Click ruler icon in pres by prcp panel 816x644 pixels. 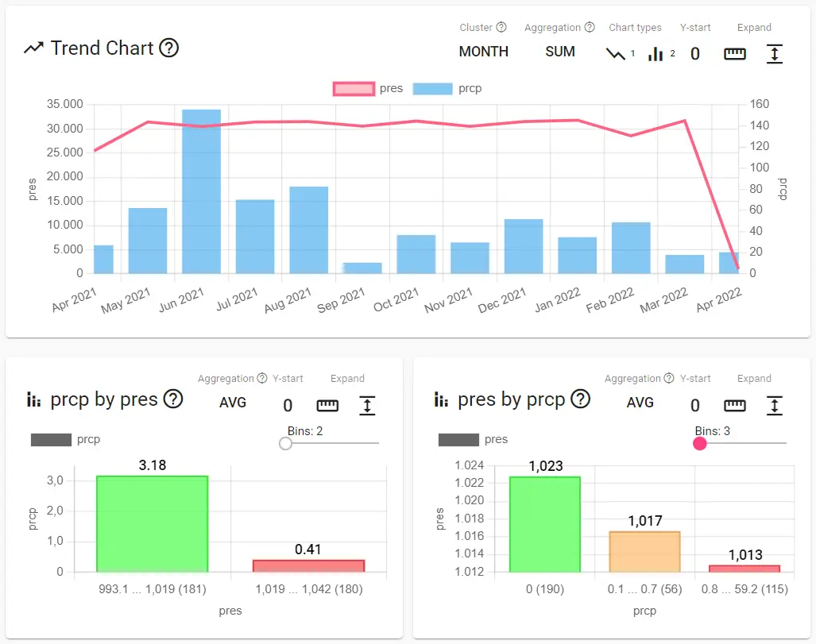pos(735,405)
